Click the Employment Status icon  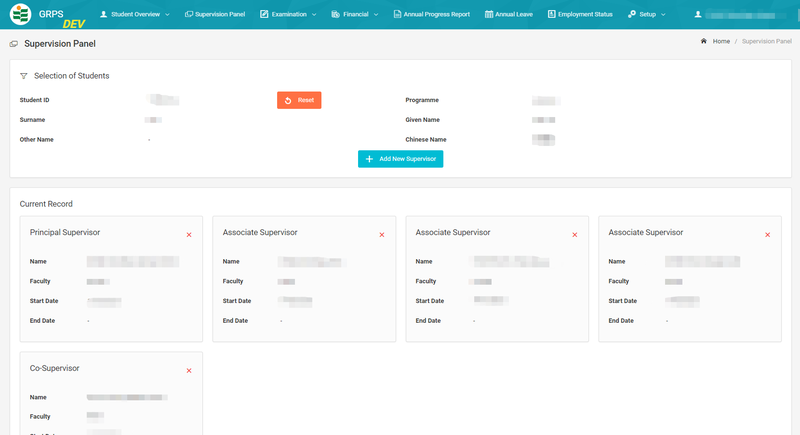tap(552, 14)
